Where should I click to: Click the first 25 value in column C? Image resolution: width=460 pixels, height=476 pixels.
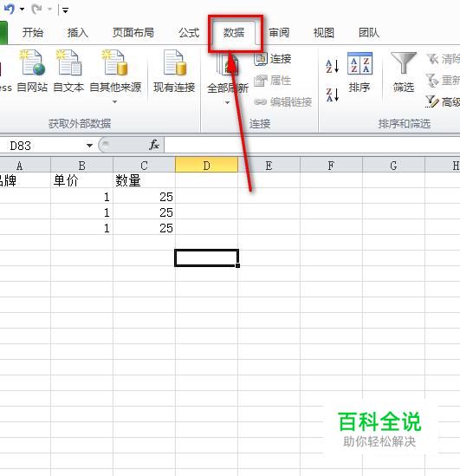144,197
